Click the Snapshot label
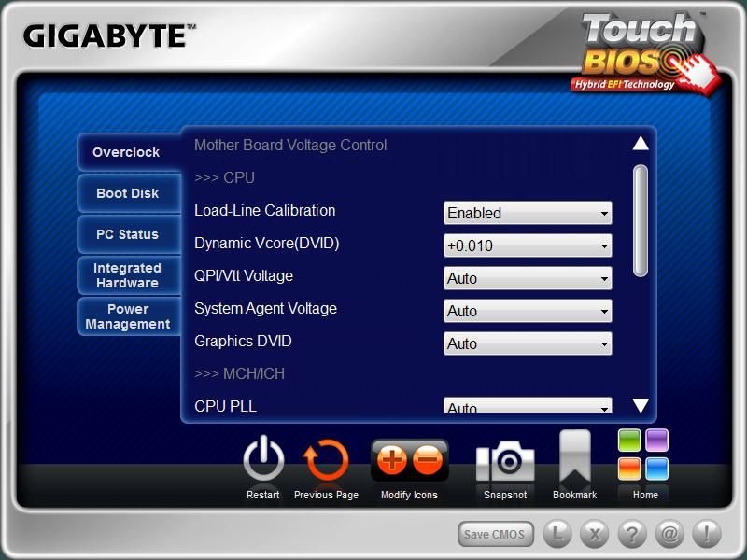The height and width of the screenshot is (560, 747). (x=505, y=495)
